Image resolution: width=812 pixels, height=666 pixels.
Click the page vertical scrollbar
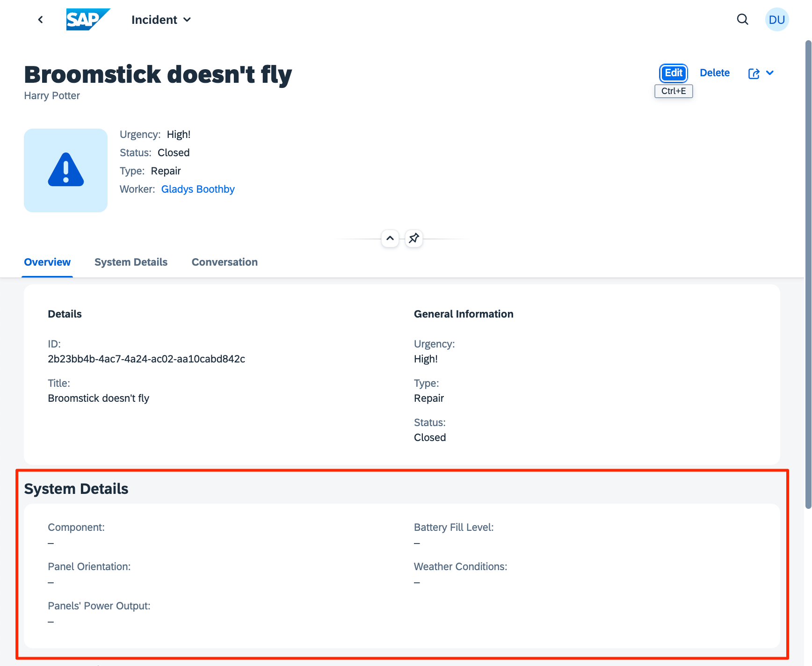coord(808,275)
